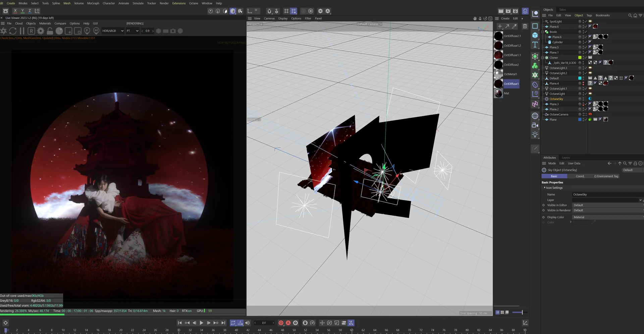Enable autokeying with the red A button
The image size is (644, 334).
click(x=288, y=323)
